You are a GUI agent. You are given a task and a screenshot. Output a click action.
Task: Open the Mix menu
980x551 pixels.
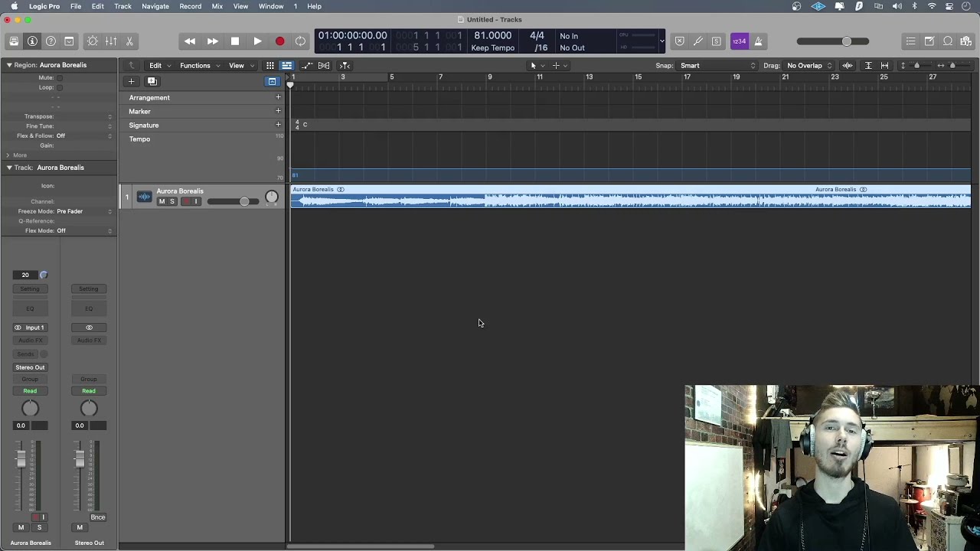217,6
